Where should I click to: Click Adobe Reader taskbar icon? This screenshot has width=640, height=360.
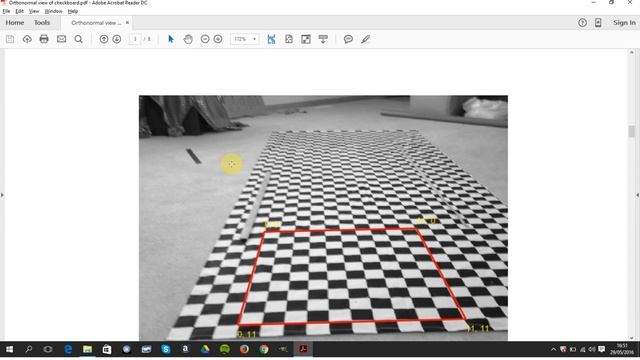coord(303,349)
